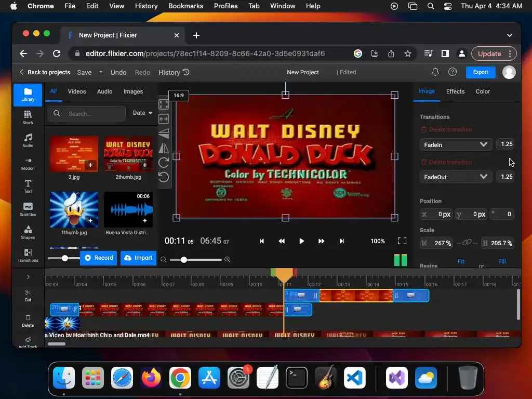Viewport: 532px width, 399px height.
Task: Zoom in the timeline with plus magnifier
Action: (x=228, y=260)
